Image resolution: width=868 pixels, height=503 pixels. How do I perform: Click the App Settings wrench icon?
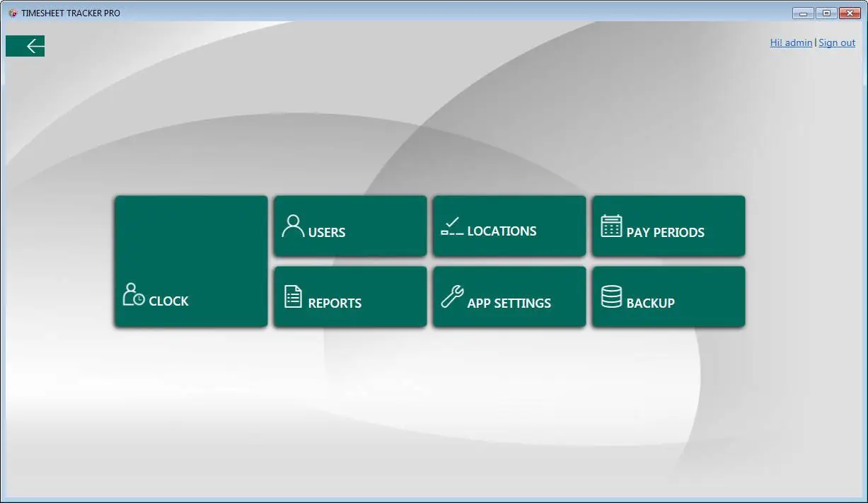click(453, 296)
